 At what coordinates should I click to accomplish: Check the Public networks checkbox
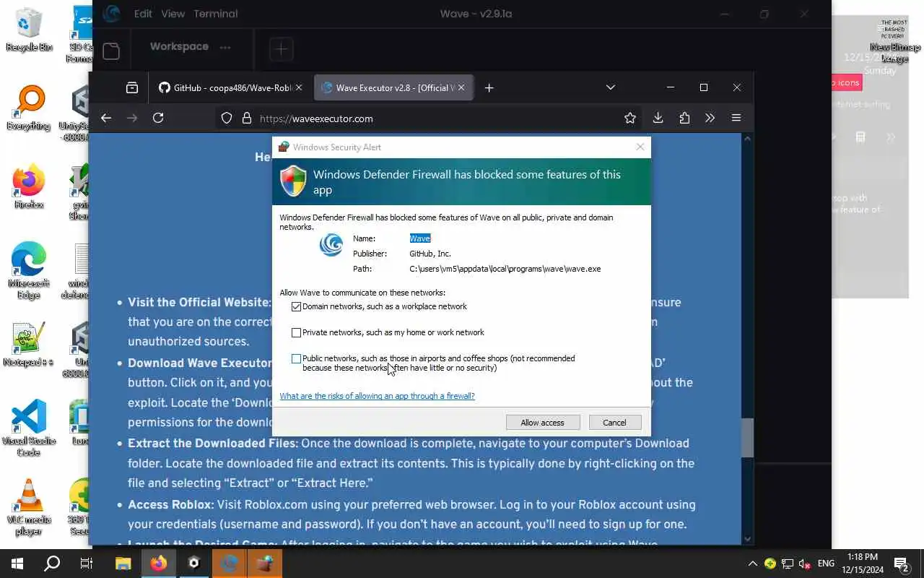[x=296, y=358]
